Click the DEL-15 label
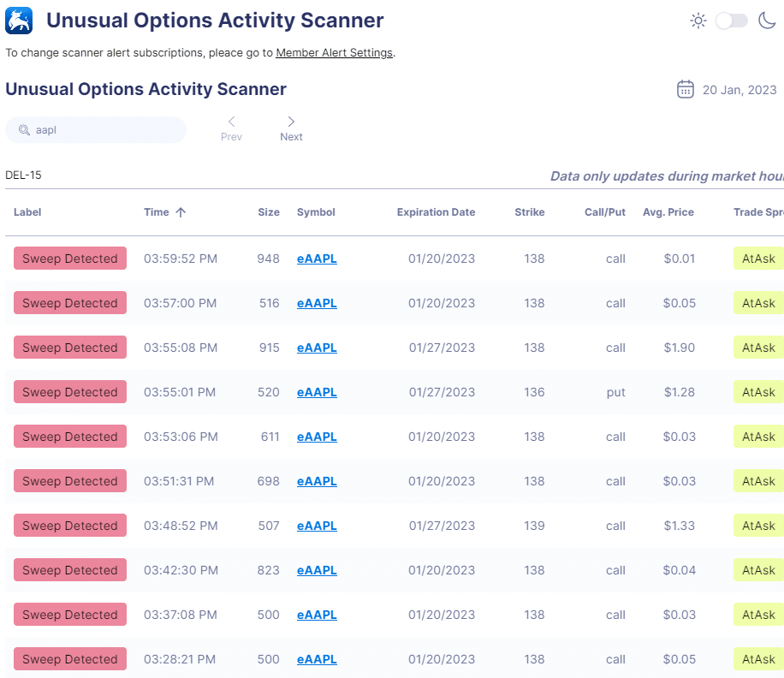 23,175
